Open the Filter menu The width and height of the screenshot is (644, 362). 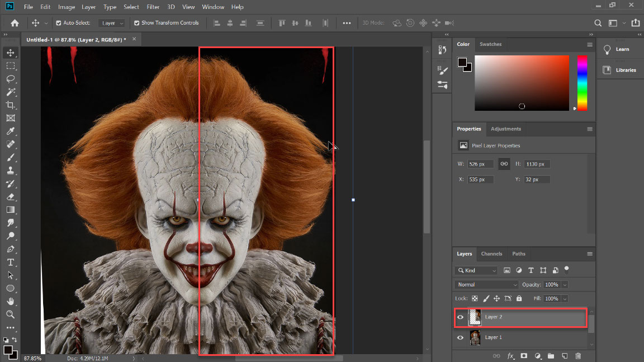153,7
